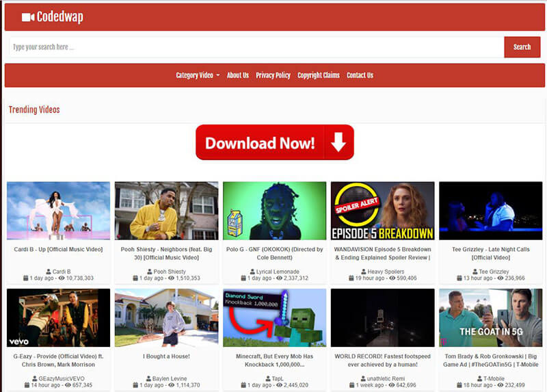The image size is (547, 392).
Task: Open the Copyright Claims menu item
Action: coord(319,75)
